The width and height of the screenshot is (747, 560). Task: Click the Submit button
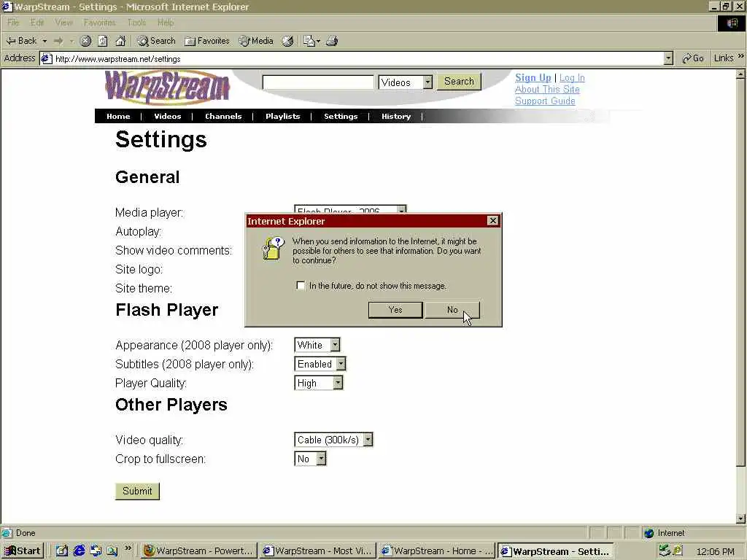coord(137,491)
